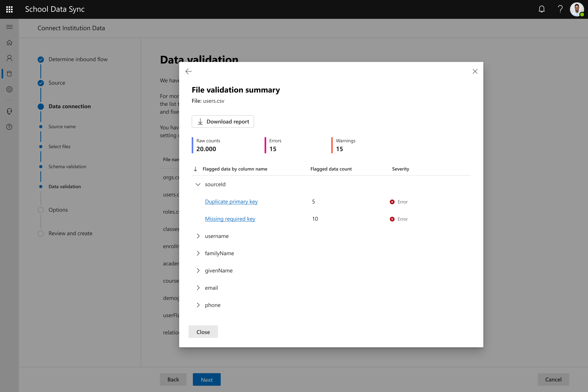Viewport: 588px width, 392px height.
Task: Close the dialog using Close button
Action: pyautogui.click(x=203, y=332)
